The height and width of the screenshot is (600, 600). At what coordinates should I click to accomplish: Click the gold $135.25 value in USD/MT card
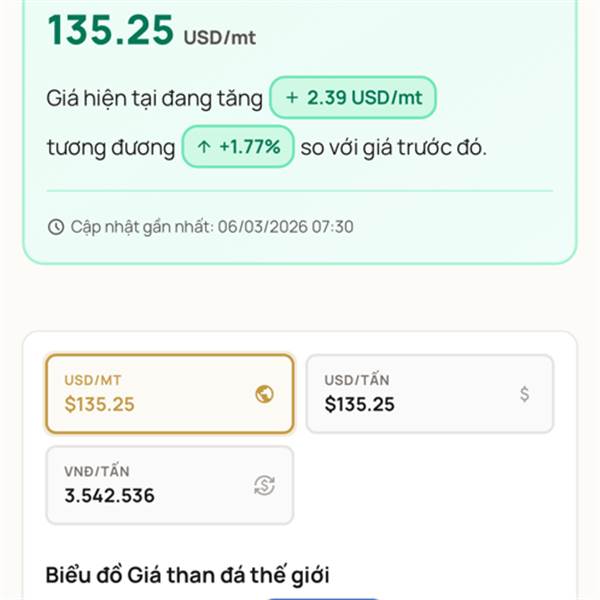point(100,404)
